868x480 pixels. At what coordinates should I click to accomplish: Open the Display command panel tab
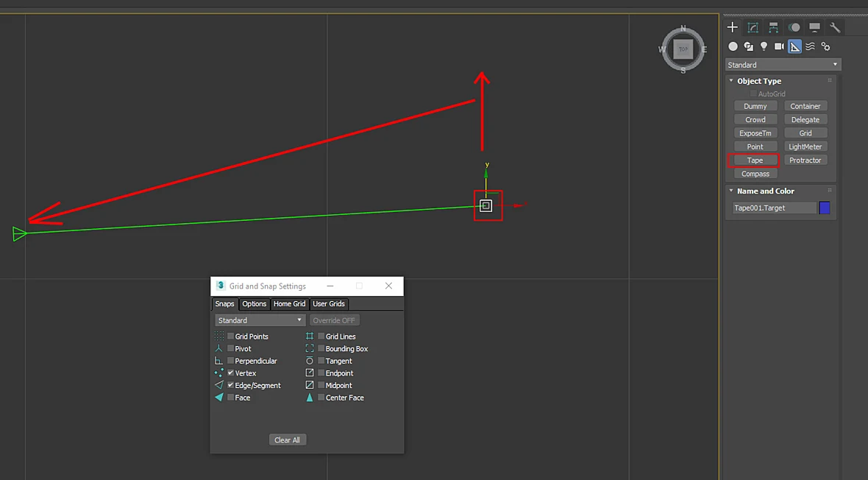click(814, 27)
